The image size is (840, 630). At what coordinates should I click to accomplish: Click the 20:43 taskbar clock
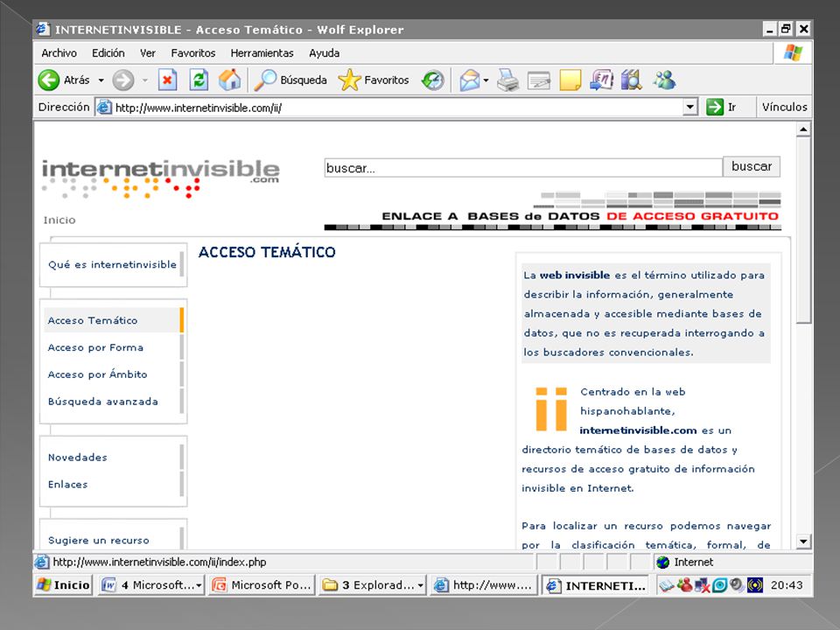tap(787, 585)
